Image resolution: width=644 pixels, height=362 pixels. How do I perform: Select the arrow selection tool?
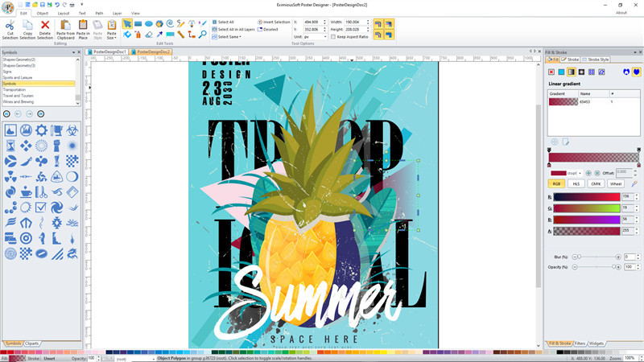click(x=127, y=24)
